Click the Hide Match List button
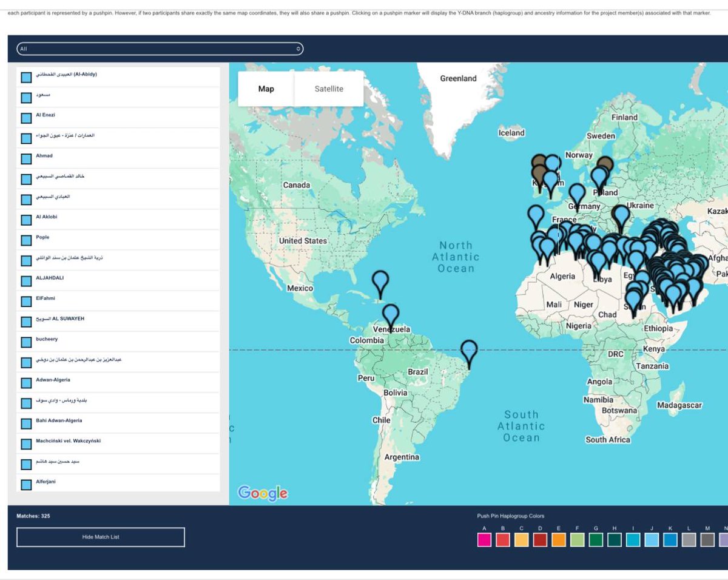728x580 pixels. (101, 537)
